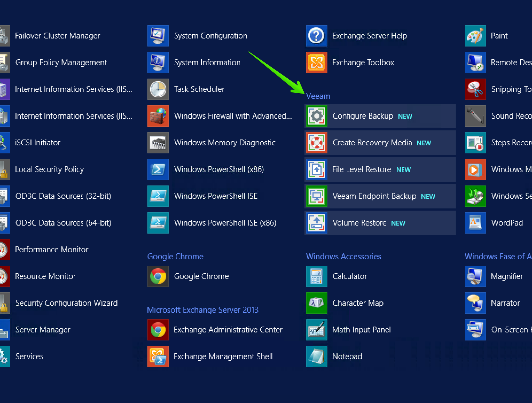Open the Remote Desktop Connection icon
This screenshot has width=532, height=403.
coord(475,63)
